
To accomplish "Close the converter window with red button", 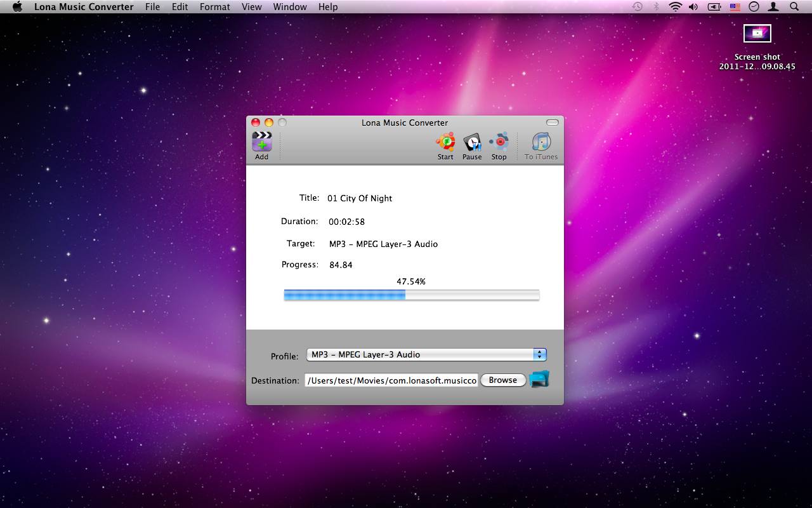I will 256,123.
